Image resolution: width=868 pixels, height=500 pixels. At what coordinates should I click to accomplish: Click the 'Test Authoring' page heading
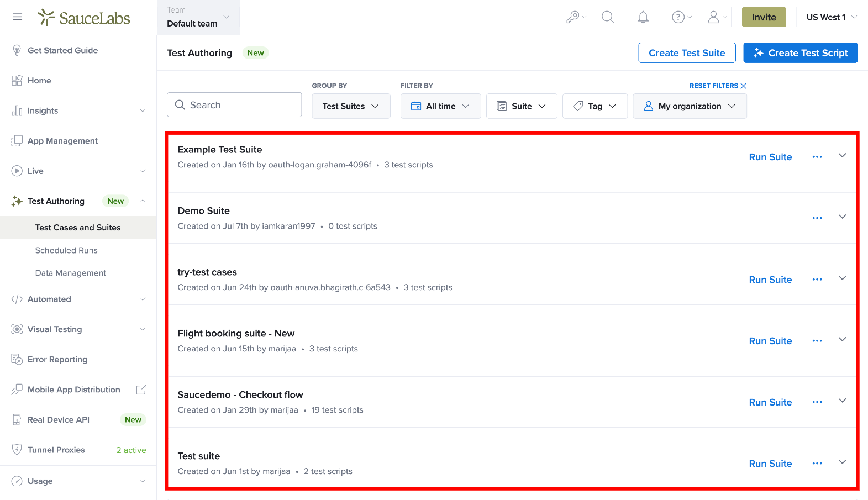pos(199,53)
